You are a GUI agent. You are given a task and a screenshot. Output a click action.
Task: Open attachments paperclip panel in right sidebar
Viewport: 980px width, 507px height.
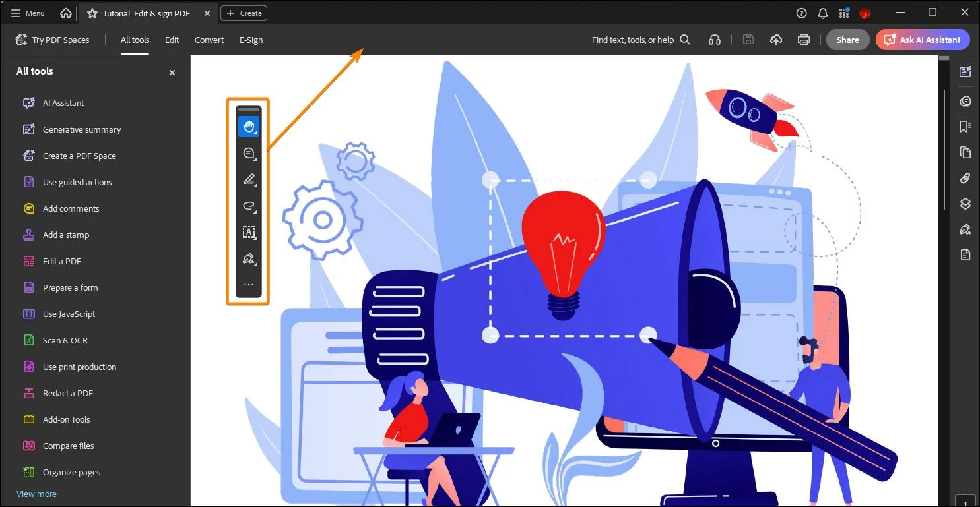(x=965, y=178)
